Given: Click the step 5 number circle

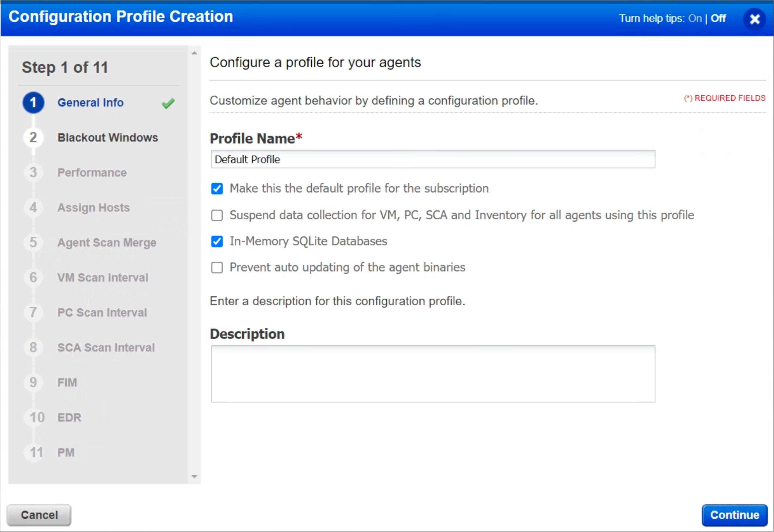Looking at the screenshot, I should click(x=33, y=242).
